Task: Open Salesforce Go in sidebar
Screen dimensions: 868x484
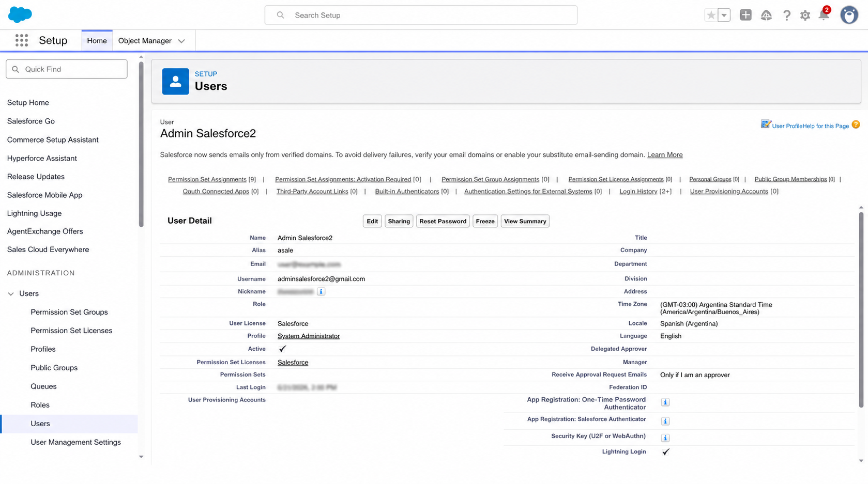Action: pyautogui.click(x=31, y=121)
